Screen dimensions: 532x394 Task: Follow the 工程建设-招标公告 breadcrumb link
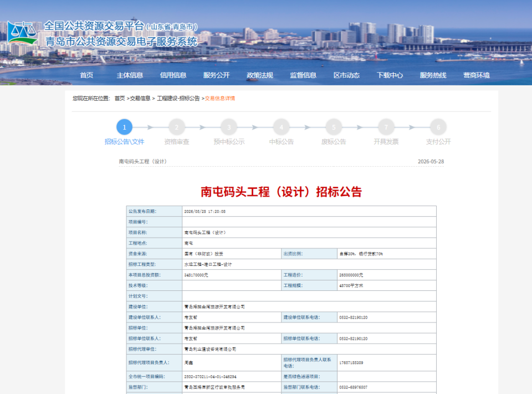pos(178,99)
